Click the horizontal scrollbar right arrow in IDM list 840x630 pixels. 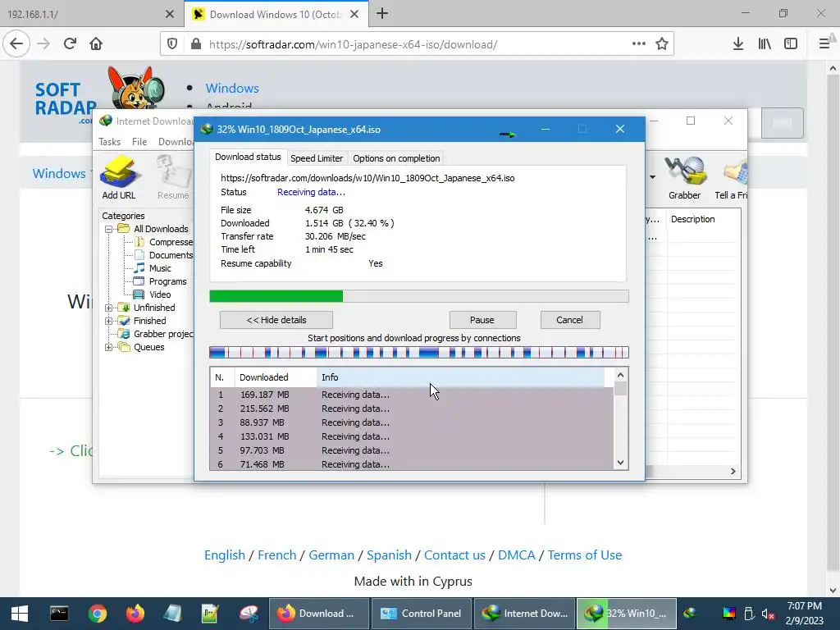(x=733, y=472)
